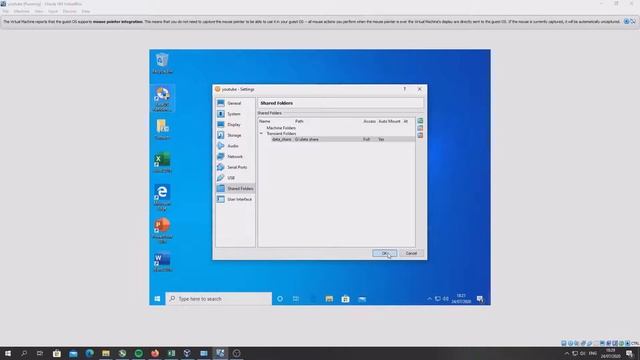The height and width of the screenshot is (360, 640).
Task: Open the Input menu
Action: 53,11
